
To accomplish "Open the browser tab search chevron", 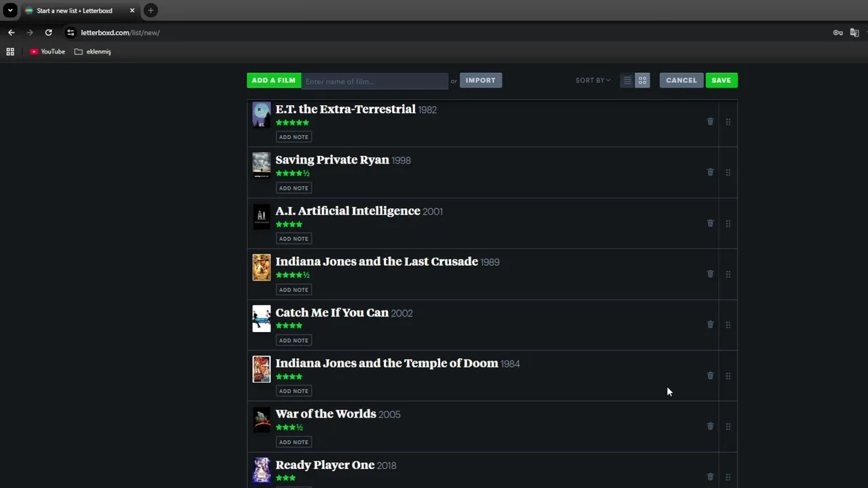I will tap(10, 10).
